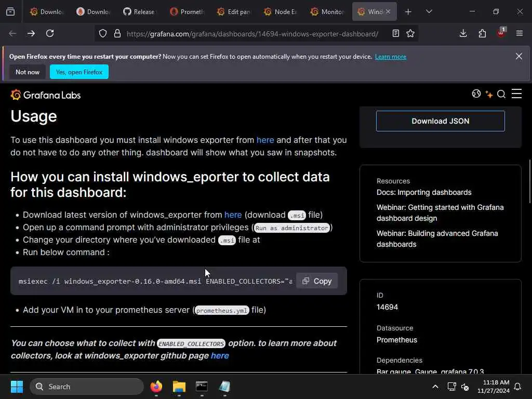Open the taskbar clock and date

click(494, 387)
